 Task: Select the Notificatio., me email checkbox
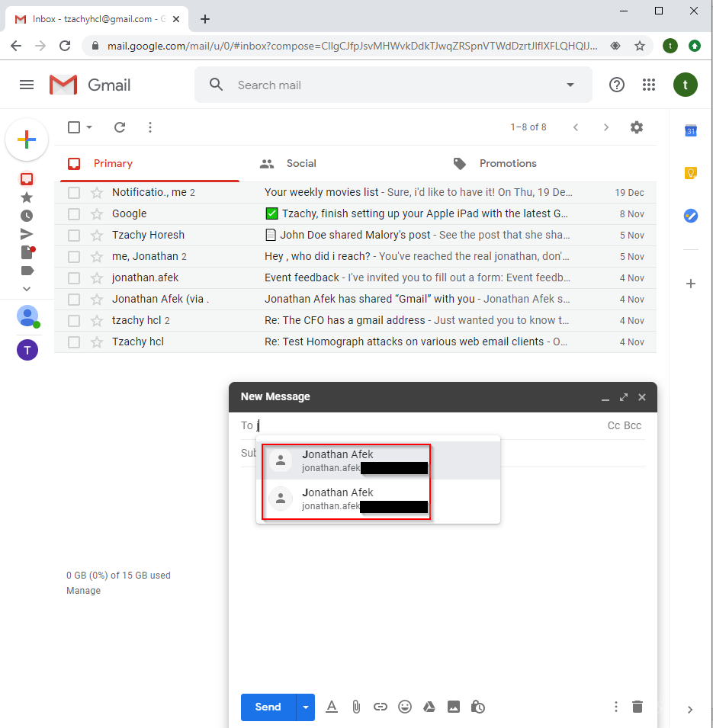click(x=74, y=192)
